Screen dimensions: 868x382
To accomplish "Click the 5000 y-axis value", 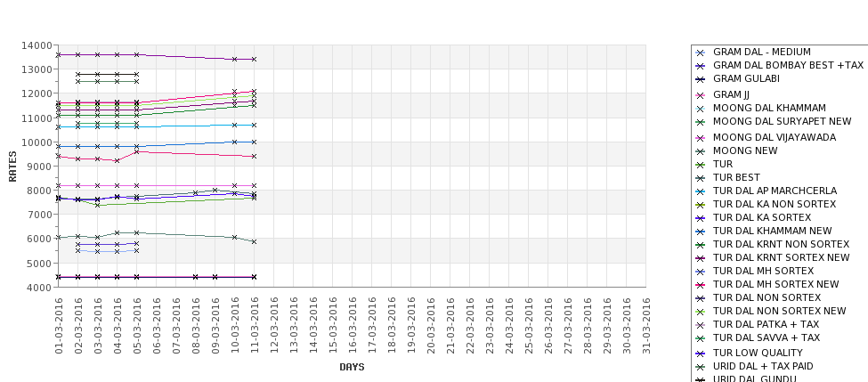I will 40,264.
